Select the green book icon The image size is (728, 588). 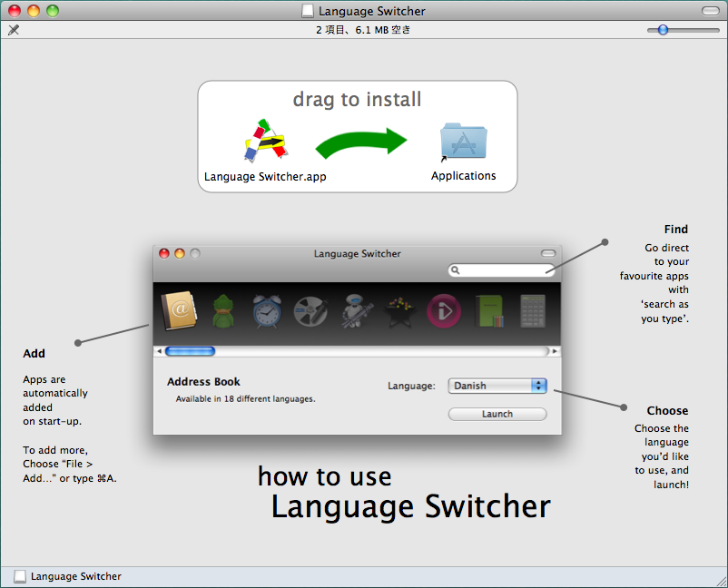(489, 311)
